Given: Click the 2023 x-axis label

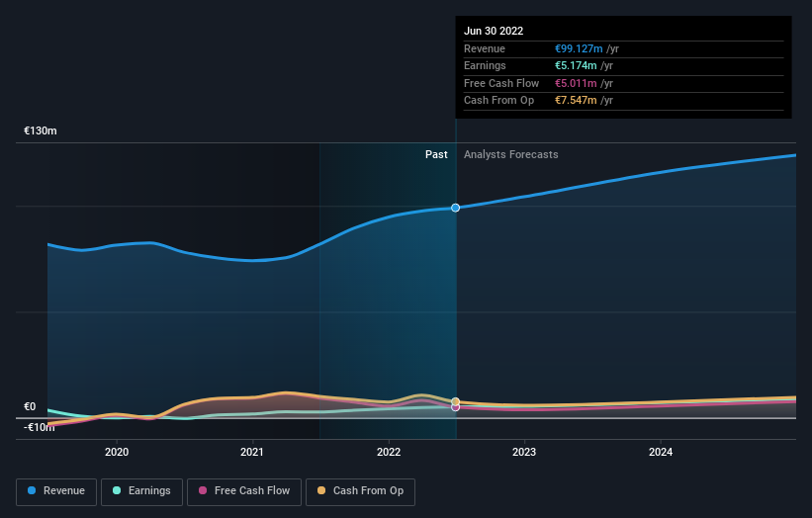Looking at the screenshot, I should (x=524, y=452).
